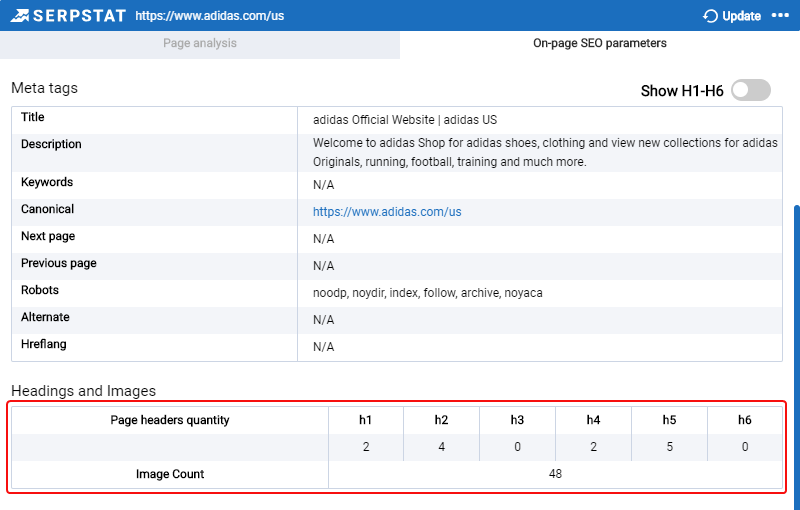The image size is (800, 510).
Task: Click the Image Count label
Action: (x=170, y=474)
